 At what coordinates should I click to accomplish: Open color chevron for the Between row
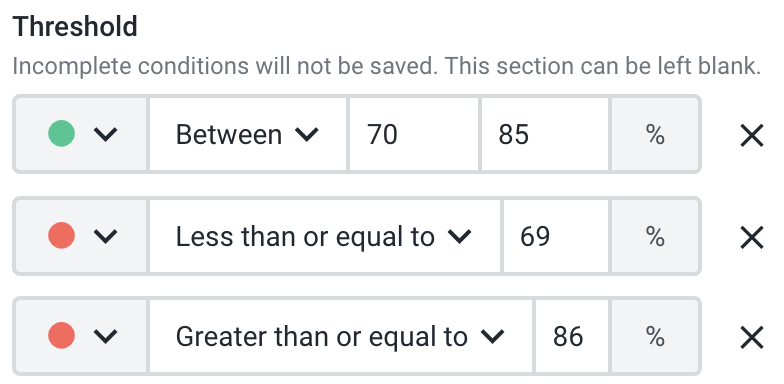coord(106,134)
